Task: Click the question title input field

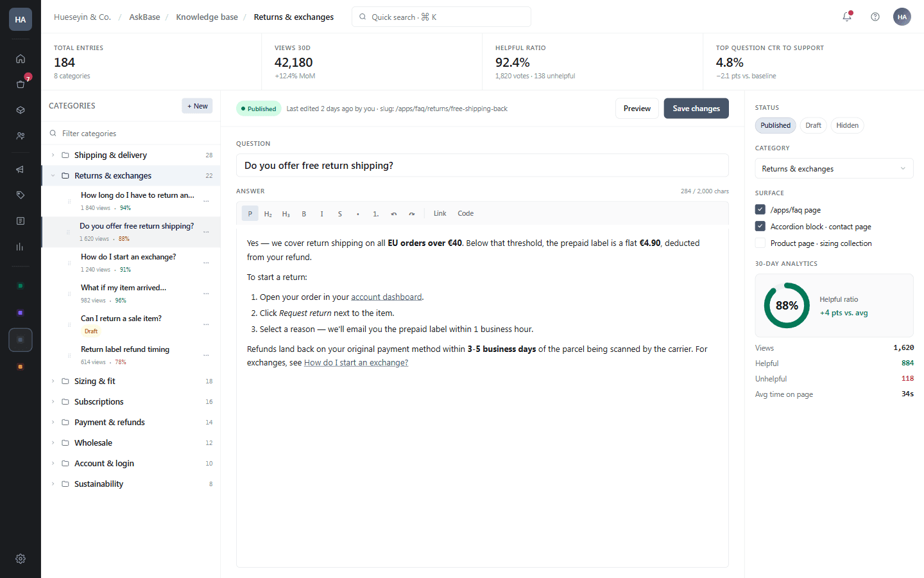Action: (483, 165)
